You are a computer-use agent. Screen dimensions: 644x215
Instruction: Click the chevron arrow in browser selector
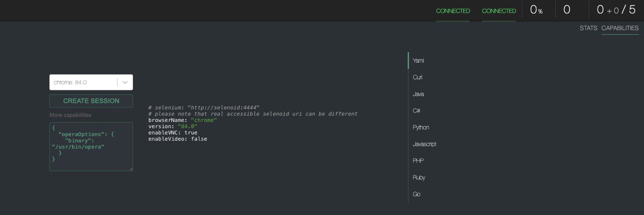click(125, 82)
